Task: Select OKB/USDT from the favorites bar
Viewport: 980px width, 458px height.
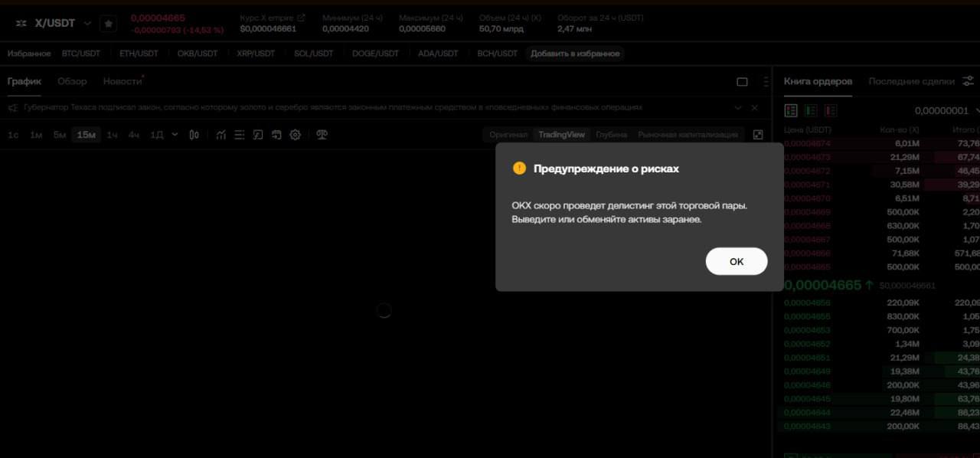Action: click(x=198, y=54)
